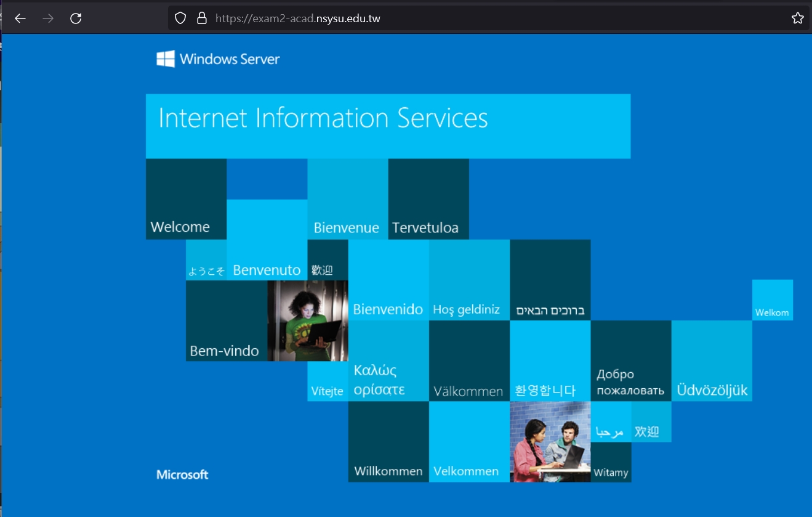Viewport: 812px width, 517px height.
Task: Bookmark this page with the star icon
Action: click(798, 18)
